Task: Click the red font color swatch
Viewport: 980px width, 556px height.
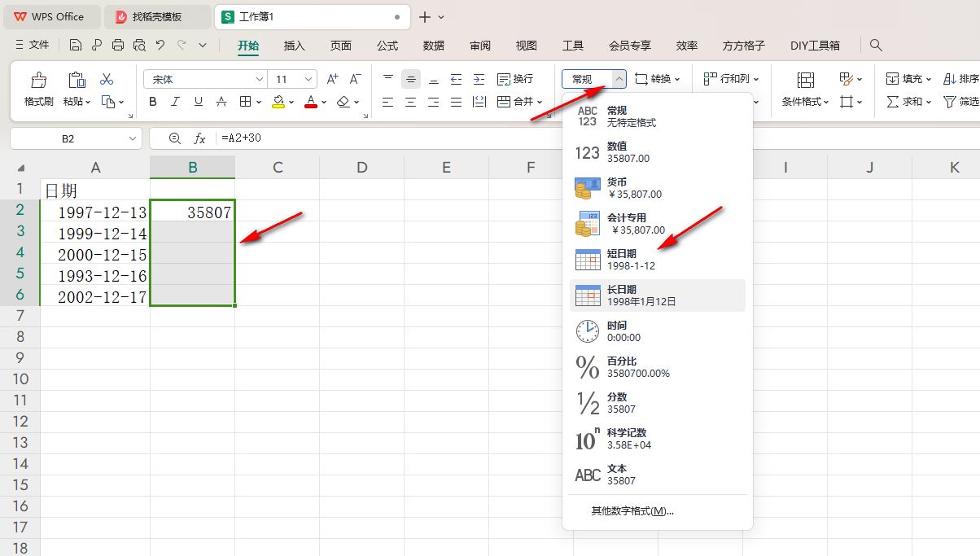Action: point(310,102)
